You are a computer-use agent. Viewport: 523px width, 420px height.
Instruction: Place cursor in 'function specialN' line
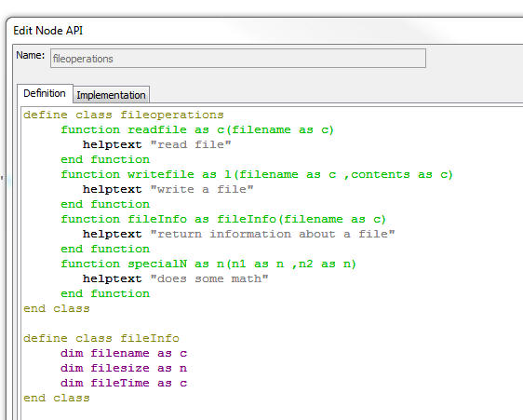208,264
